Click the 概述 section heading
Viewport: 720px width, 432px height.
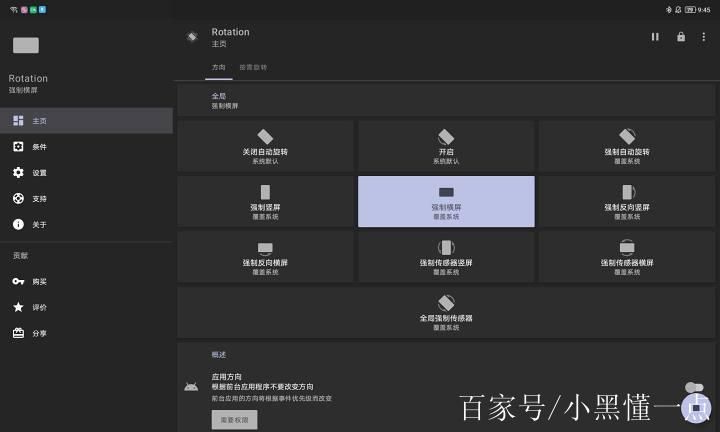[219, 355]
